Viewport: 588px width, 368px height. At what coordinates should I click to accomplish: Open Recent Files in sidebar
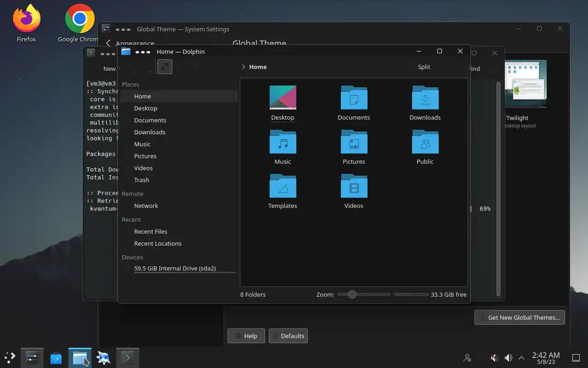179,231
